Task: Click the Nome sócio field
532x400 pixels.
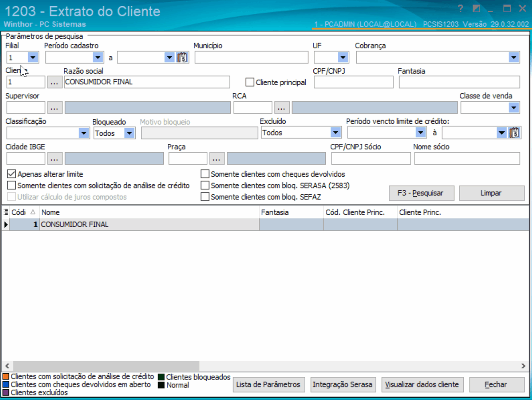Action: pyautogui.click(x=467, y=158)
